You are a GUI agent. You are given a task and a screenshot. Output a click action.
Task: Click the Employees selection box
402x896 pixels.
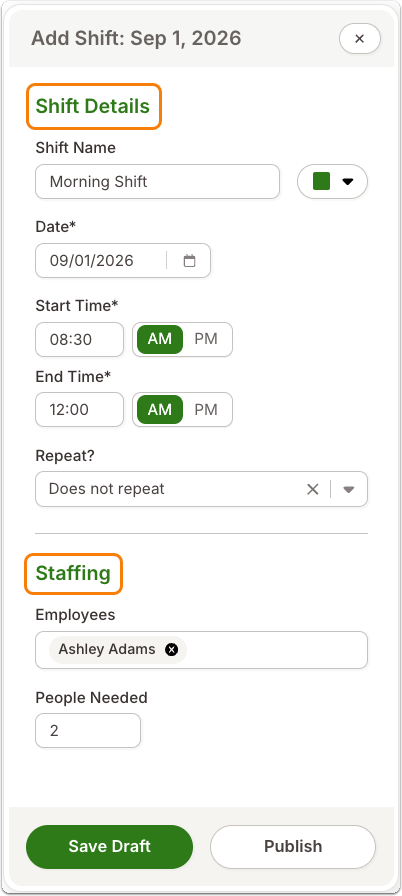[x=201, y=650]
